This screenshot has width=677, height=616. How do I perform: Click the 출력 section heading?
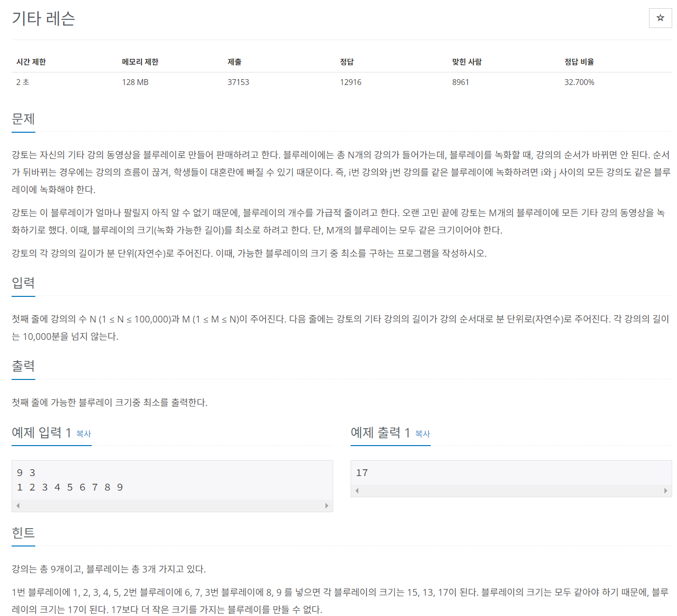(x=23, y=366)
